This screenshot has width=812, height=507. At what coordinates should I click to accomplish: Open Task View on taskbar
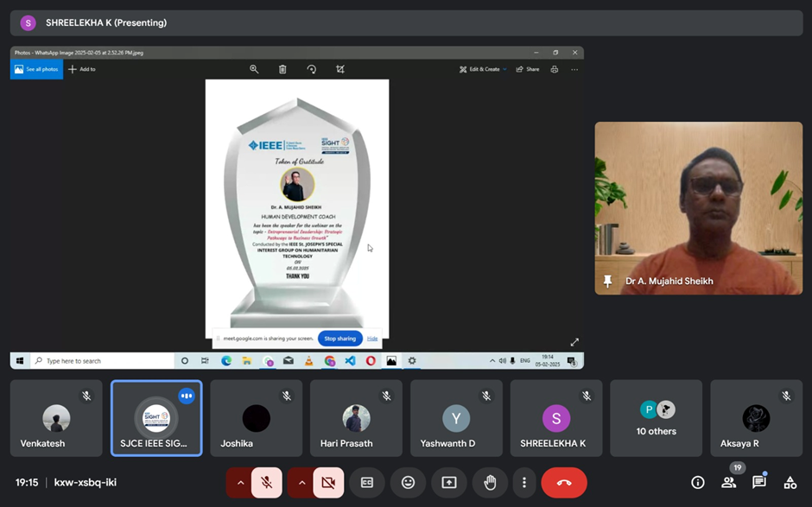205,361
